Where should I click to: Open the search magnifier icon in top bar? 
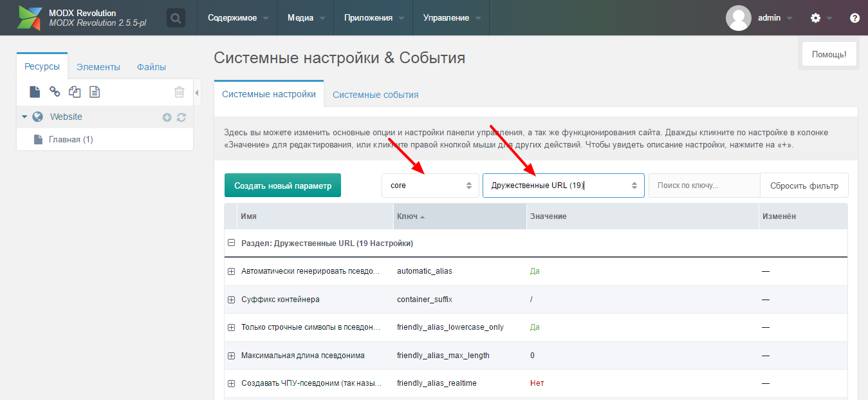(176, 18)
